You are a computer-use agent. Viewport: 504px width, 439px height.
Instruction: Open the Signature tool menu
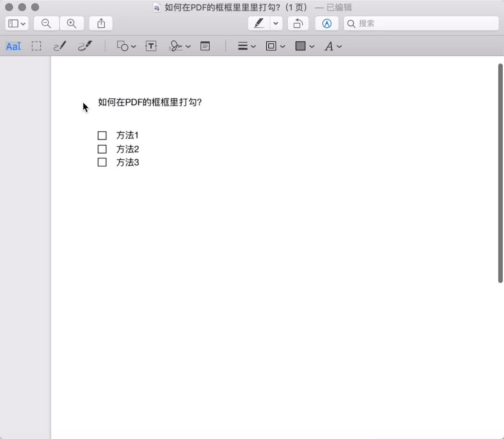tap(180, 46)
